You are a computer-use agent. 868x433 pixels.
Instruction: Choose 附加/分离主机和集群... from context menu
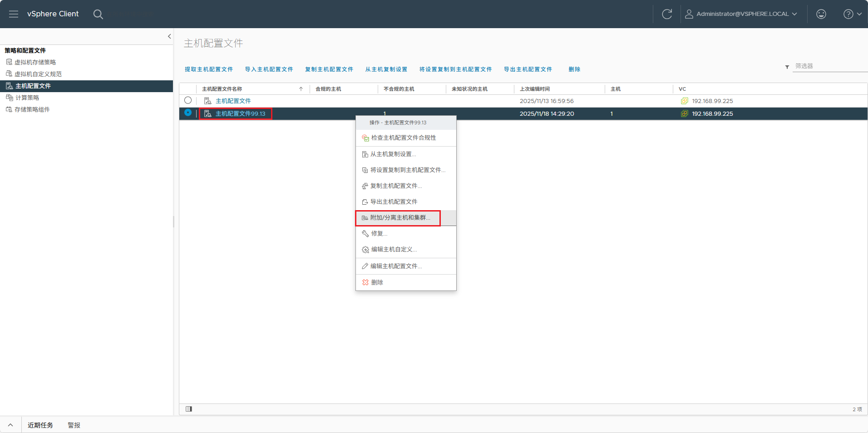pos(406,218)
